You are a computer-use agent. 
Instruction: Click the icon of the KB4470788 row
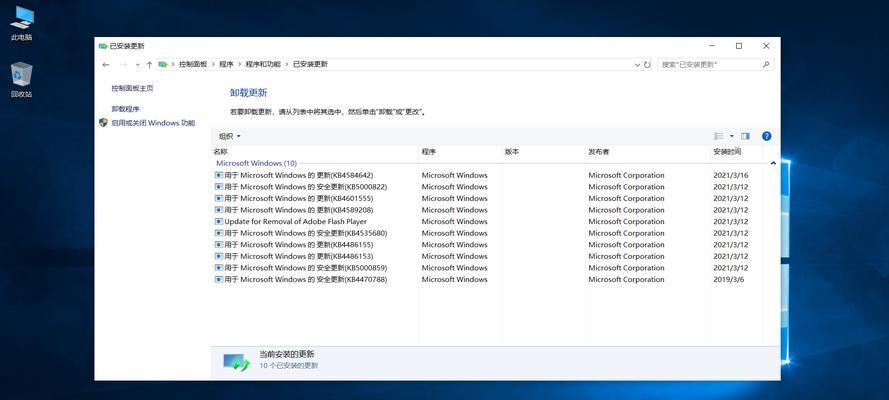(x=219, y=279)
